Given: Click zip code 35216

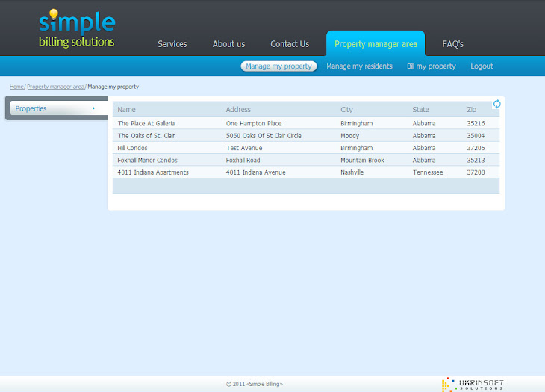Looking at the screenshot, I should point(476,123).
